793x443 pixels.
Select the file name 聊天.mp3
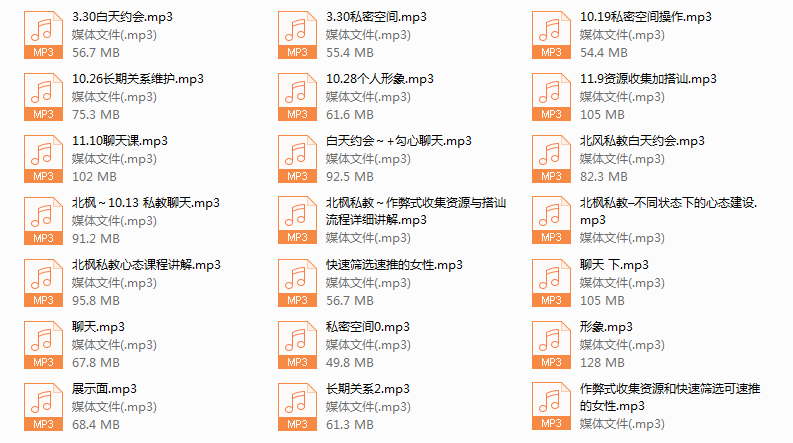(x=98, y=327)
